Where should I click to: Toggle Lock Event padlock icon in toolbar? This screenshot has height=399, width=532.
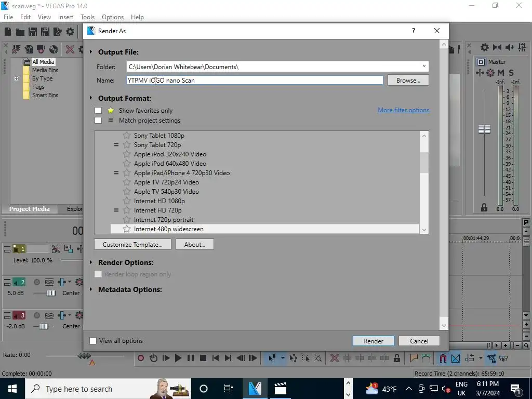pos(396,358)
